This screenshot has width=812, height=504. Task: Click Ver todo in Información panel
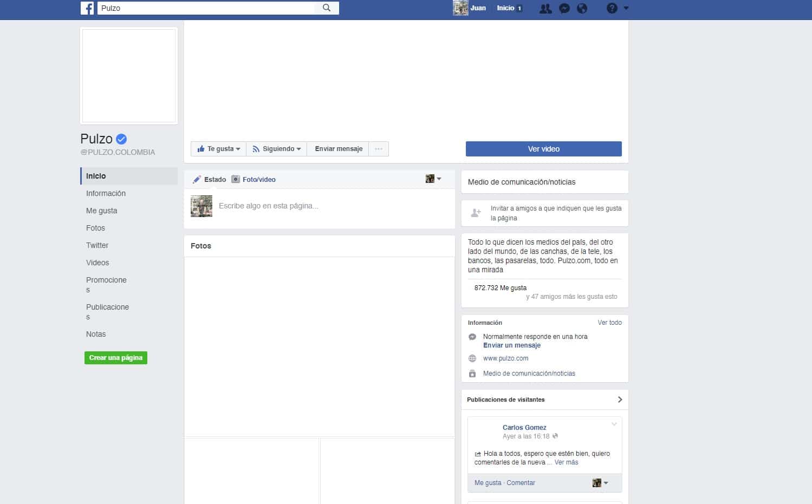tap(609, 322)
